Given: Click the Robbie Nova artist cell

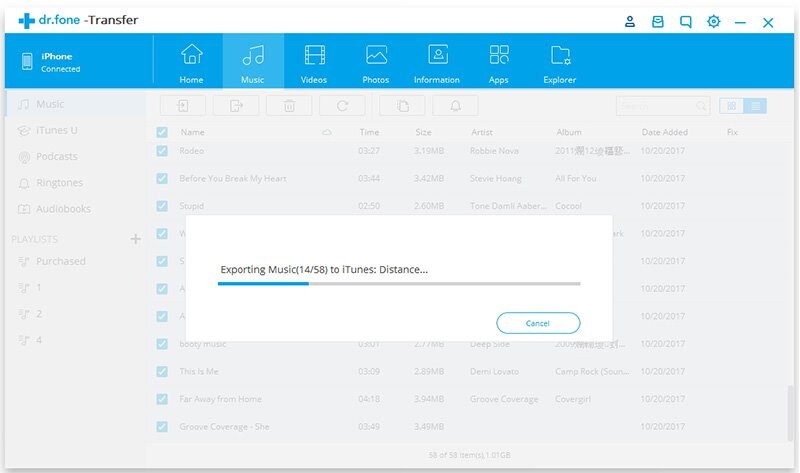Looking at the screenshot, I should (494, 151).
